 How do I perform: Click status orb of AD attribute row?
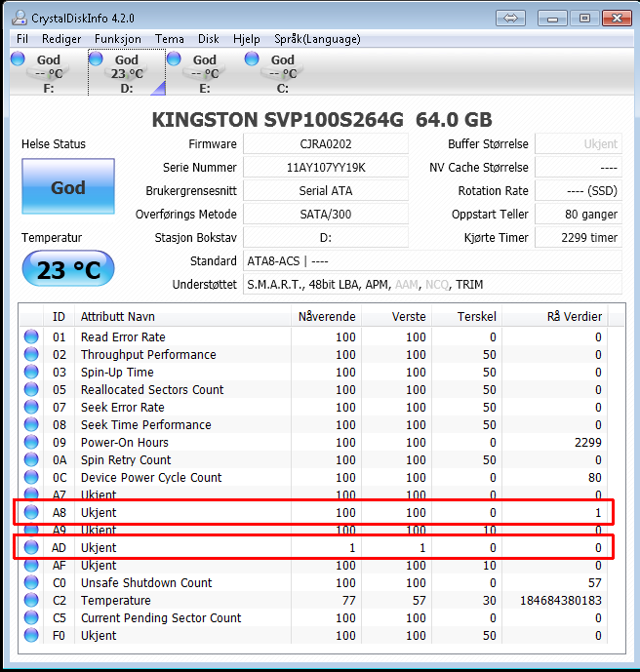[x=31, y=548]
